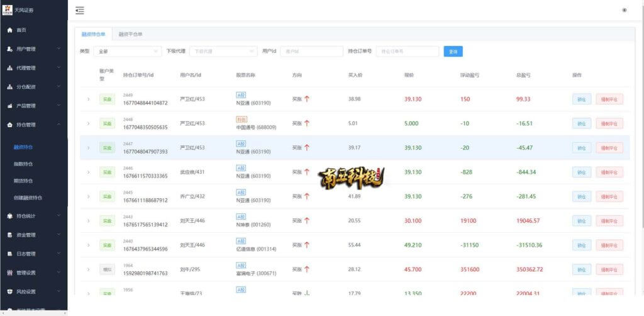Click the floating P/L value -31150

469,245
